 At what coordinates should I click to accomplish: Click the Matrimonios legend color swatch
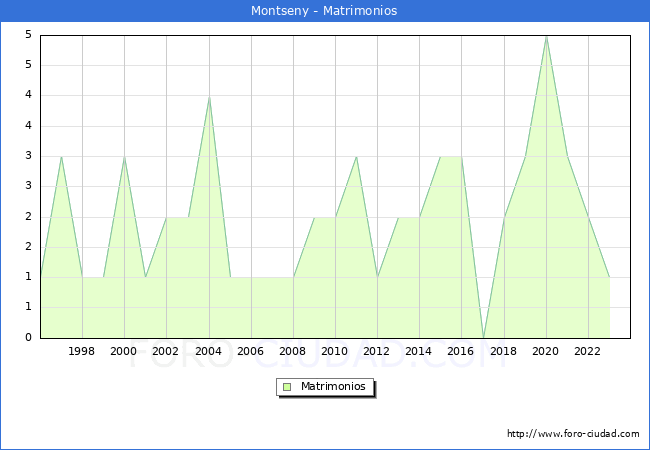click(287, 387)
